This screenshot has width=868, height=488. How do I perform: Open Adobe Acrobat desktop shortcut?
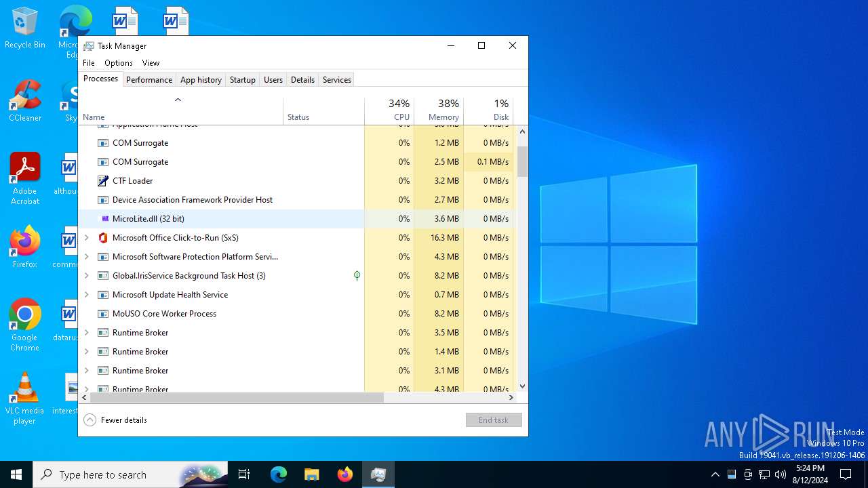pos(25,179)
